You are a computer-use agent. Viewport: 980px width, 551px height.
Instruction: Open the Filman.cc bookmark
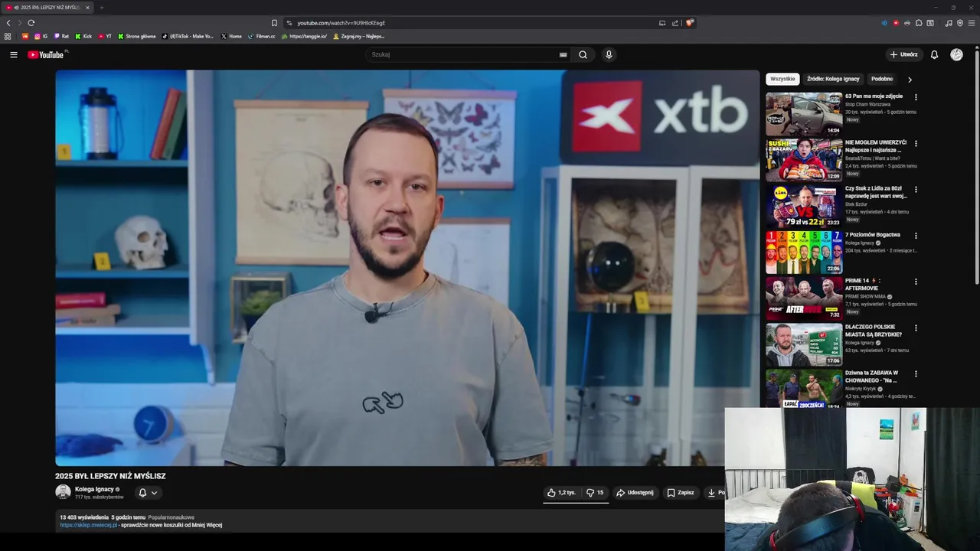pos(261,36)
